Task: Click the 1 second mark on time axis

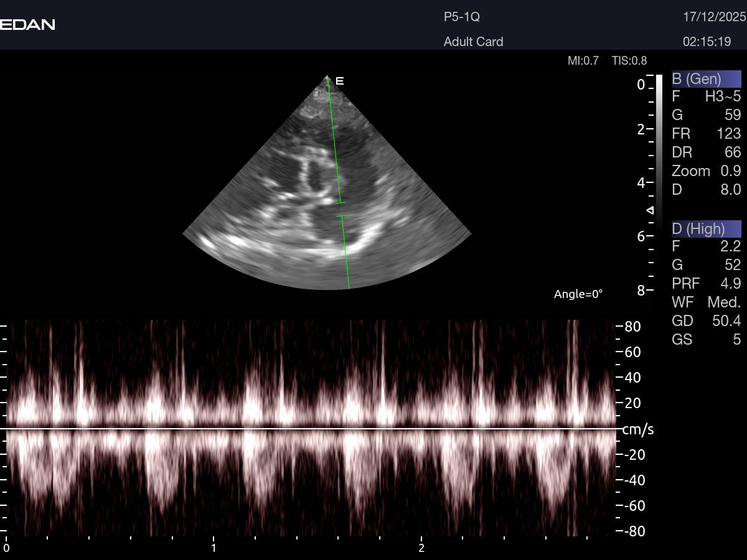Action: pyautogui.click(x=214, y=548)
